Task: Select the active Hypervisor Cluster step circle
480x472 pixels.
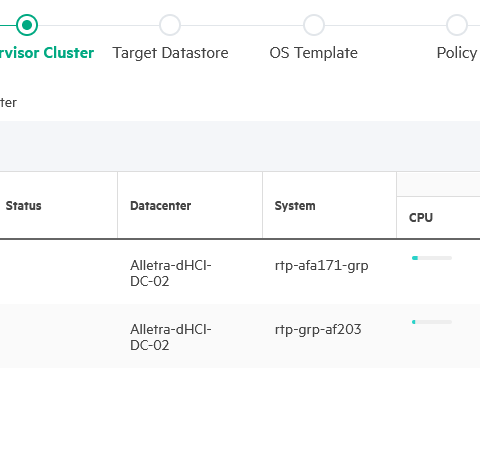Action: (x=27, y=25)
